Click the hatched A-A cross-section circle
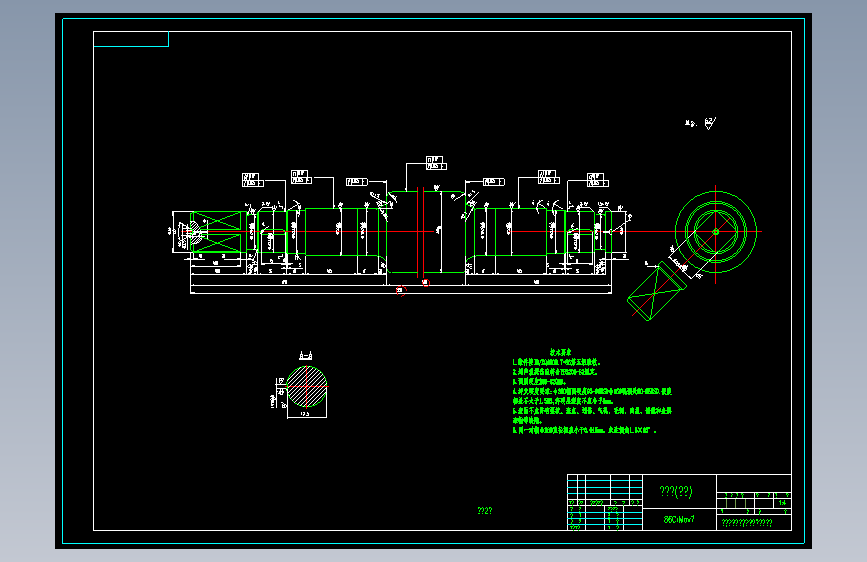867x562 pixels. click(307, 386)
